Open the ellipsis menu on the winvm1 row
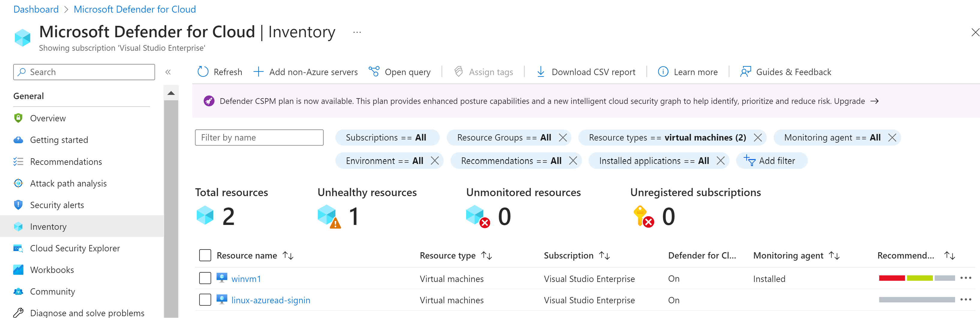The image size is (980, 318). pos(965,278)
